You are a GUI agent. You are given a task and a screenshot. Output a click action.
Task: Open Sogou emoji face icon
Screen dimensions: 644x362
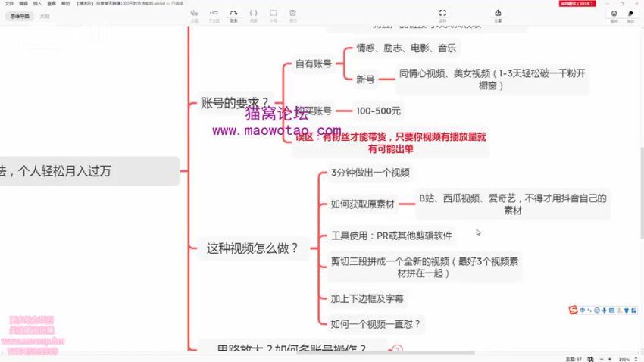point(597,311)
